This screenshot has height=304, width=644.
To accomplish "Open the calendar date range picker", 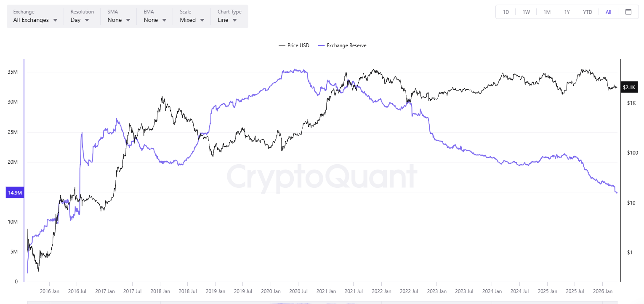I will 629,12.
